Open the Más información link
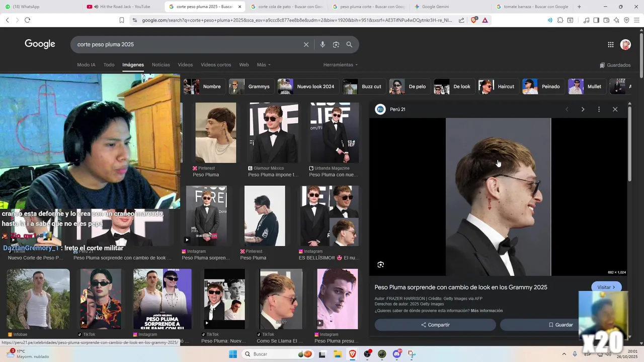The height and width of the screenshot is (362, 644). [487, 311]
